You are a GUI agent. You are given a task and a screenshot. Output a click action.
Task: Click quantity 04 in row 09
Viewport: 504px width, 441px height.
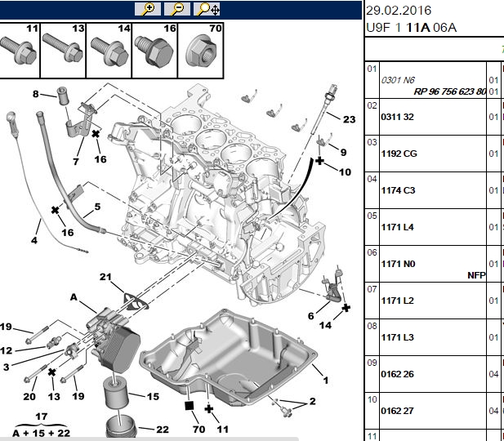[x=493, y=374]
